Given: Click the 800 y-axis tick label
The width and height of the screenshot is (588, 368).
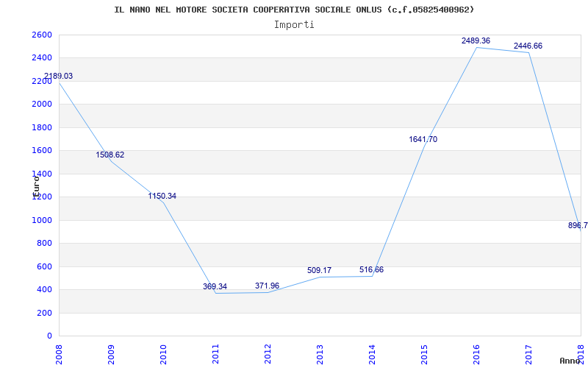Looking at the screenshot, I should pos(45,244).
